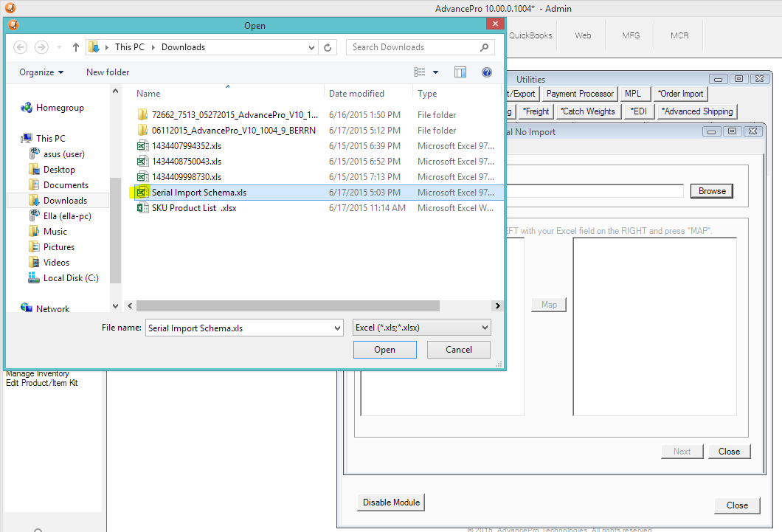Click the Back navigation arrow icon
This screenshot has width=782, height=532.
point(21,47)
